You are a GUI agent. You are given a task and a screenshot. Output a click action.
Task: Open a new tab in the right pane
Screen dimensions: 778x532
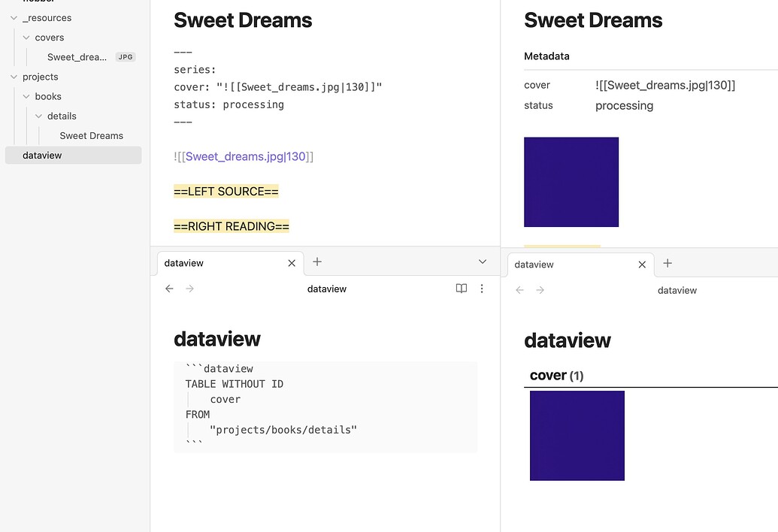[x=667, y=264]
